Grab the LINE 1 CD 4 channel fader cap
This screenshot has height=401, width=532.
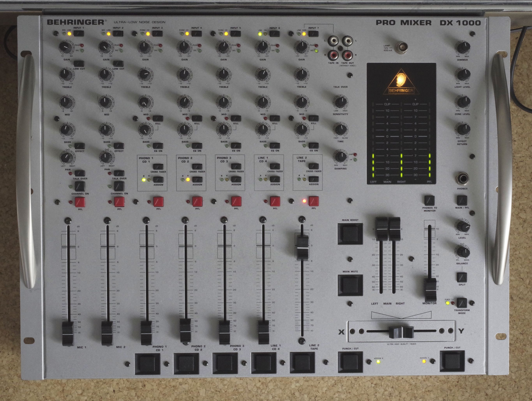264,332
